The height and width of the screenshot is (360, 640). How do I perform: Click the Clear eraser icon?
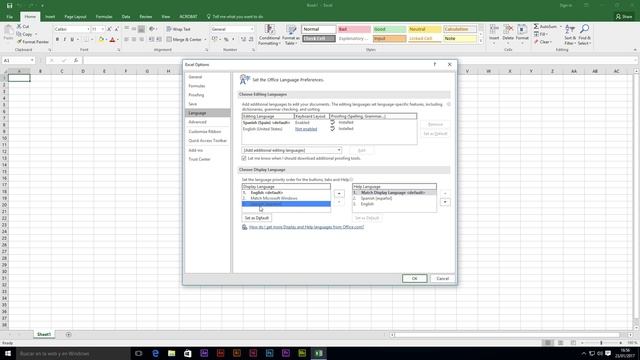(536, 42)
